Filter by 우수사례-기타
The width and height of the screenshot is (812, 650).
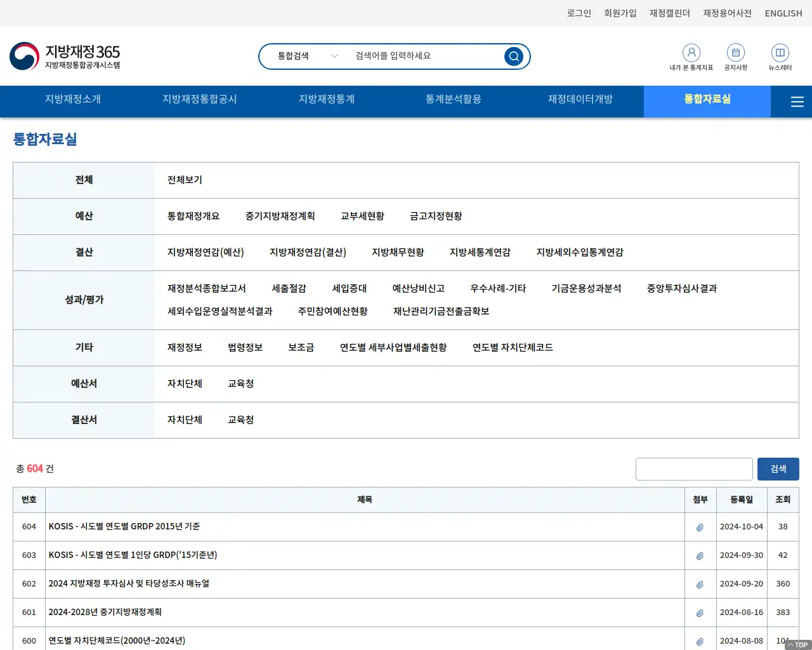[498, 289]
